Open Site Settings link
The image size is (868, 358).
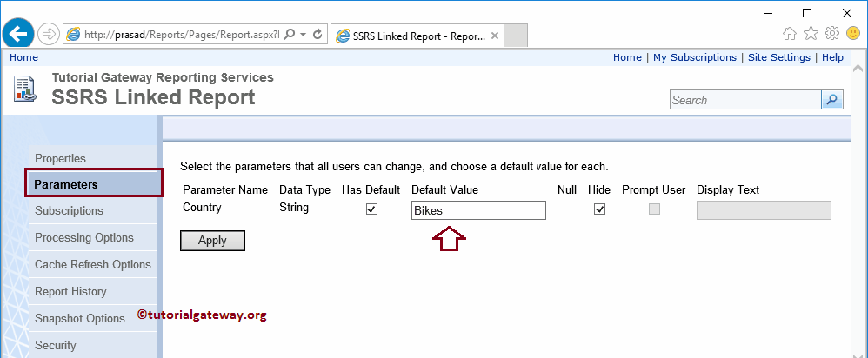[x=779, y=57]
